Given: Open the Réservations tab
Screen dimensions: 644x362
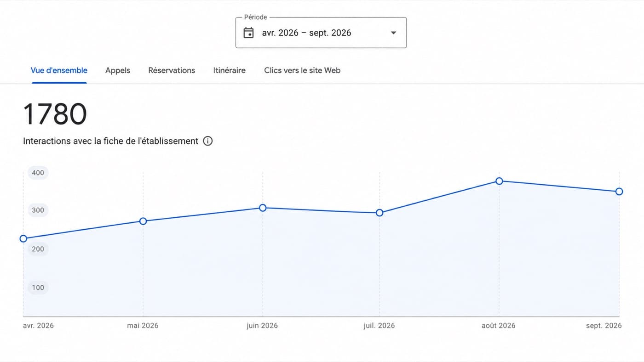Looking at the screenshot, I should pos(172,70).
